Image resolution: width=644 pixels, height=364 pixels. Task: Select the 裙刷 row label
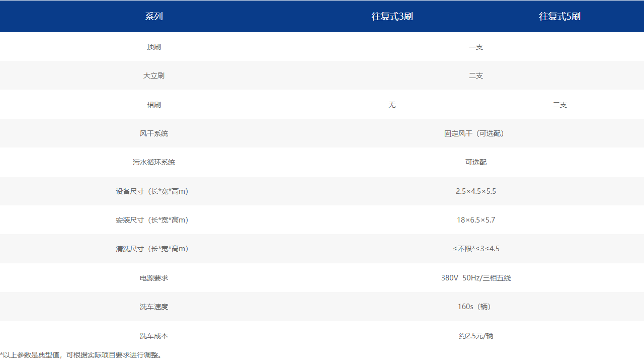[x=154, y=105]
